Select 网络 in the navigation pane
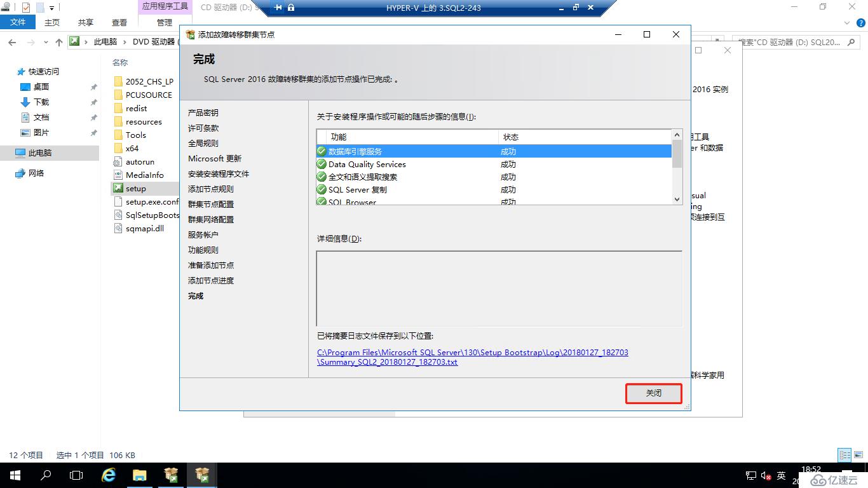Image resolution: width=868 pixels, height=488 pixels. point(36,173)
